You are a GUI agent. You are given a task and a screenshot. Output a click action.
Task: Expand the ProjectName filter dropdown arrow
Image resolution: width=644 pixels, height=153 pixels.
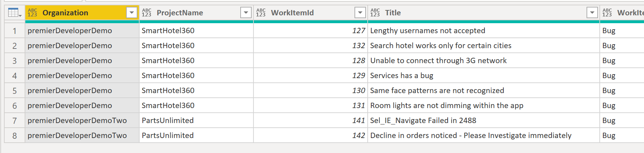tap(246, 13)
